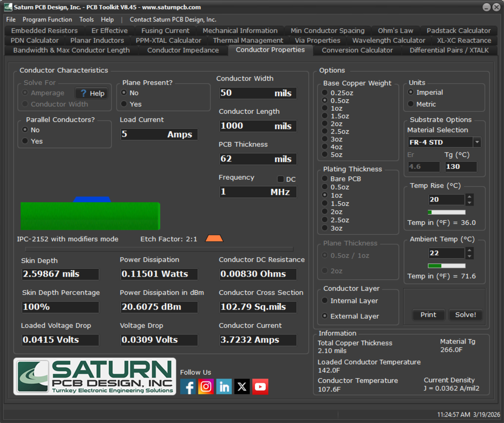Click the Temp Rise green slider bar

point(447,212)
